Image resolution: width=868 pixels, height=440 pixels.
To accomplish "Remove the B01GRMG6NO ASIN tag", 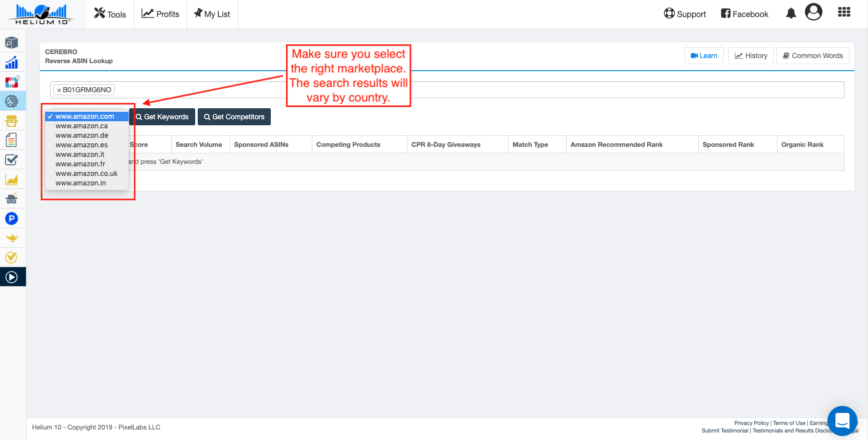I will click(59, 90).
